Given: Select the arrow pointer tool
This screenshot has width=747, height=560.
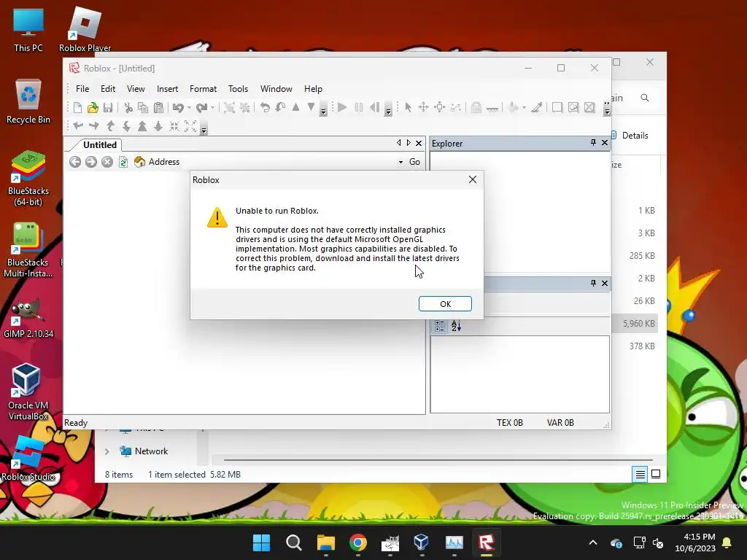Looking at the screenshot, I should 408,108.
